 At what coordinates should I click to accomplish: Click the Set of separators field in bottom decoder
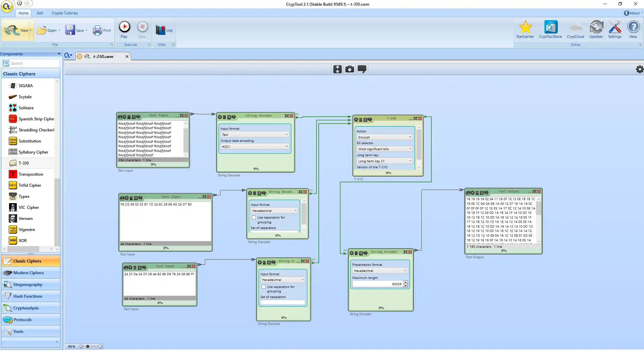click(x=283, y=302)
